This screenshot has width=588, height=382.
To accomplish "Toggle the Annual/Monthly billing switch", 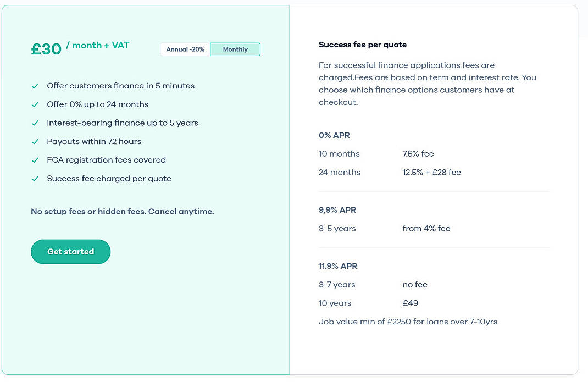I will pos(210,49).
